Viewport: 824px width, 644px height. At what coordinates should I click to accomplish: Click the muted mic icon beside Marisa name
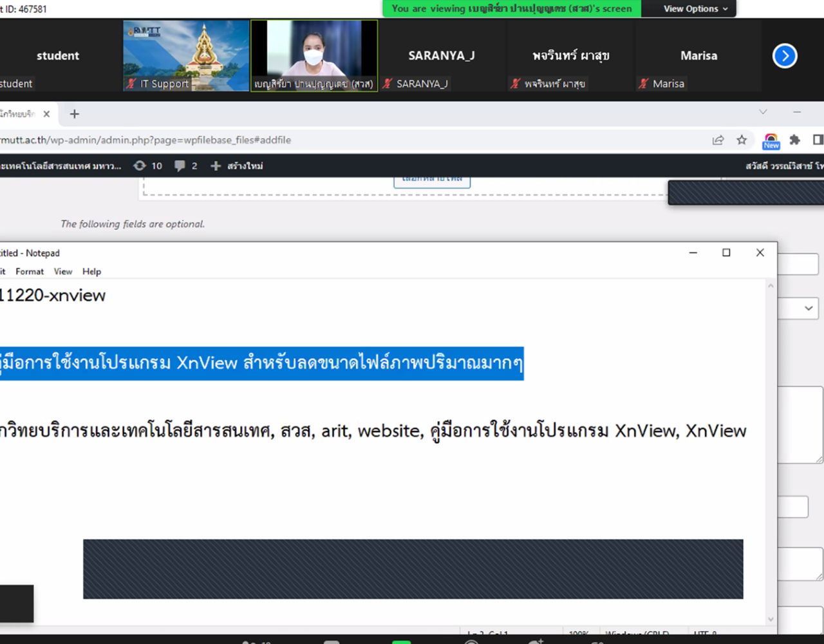(644, 83)
